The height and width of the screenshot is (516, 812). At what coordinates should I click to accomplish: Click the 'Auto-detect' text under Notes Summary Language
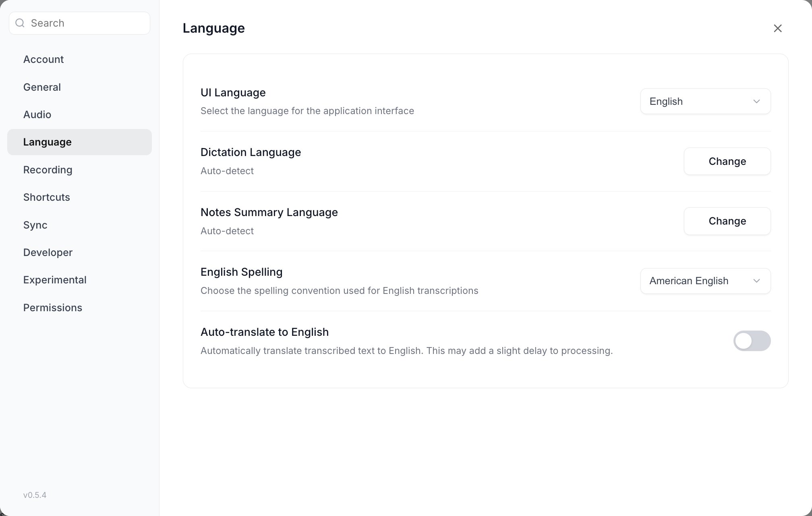point(227,231)
